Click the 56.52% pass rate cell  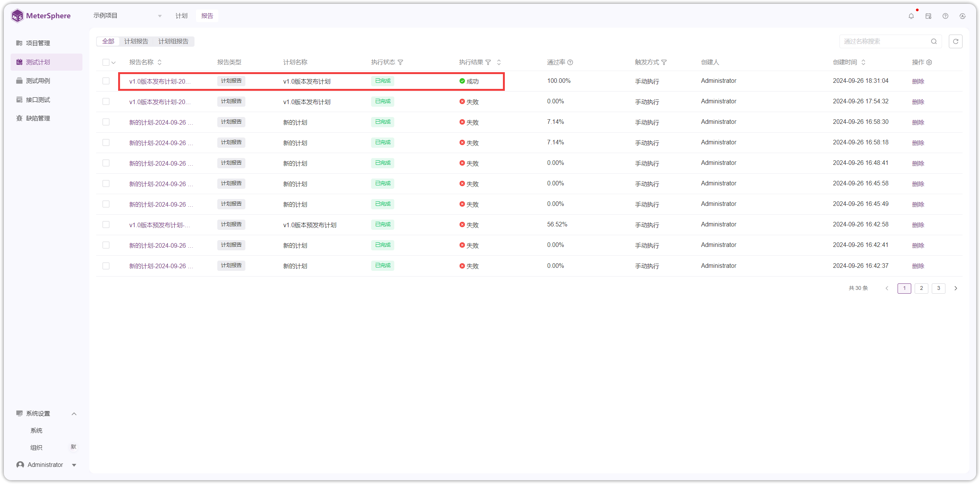click(x=557, y=225)
